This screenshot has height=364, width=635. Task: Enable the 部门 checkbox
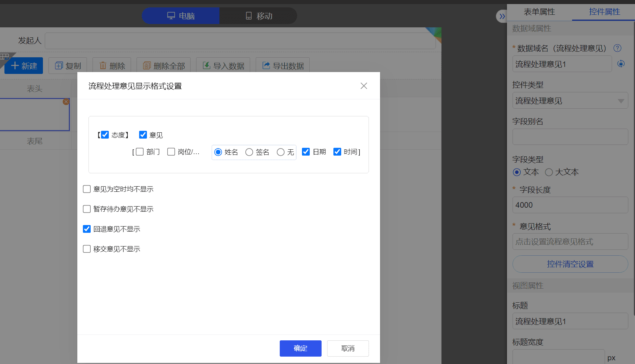[140, 152]
